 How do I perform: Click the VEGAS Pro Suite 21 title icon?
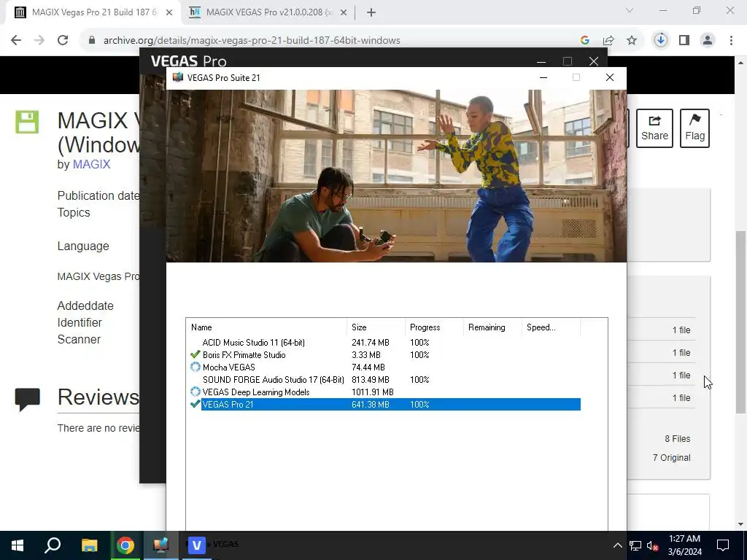pos(178,77)
